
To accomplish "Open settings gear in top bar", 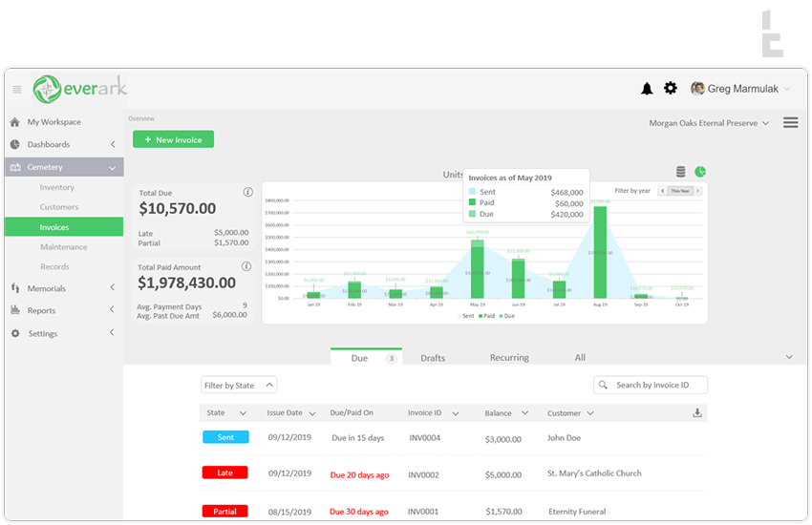I will pos(671,89).
